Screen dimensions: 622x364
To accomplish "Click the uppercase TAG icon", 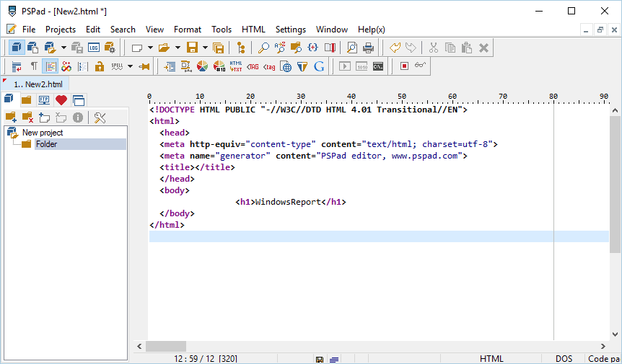I will point(253,66).
